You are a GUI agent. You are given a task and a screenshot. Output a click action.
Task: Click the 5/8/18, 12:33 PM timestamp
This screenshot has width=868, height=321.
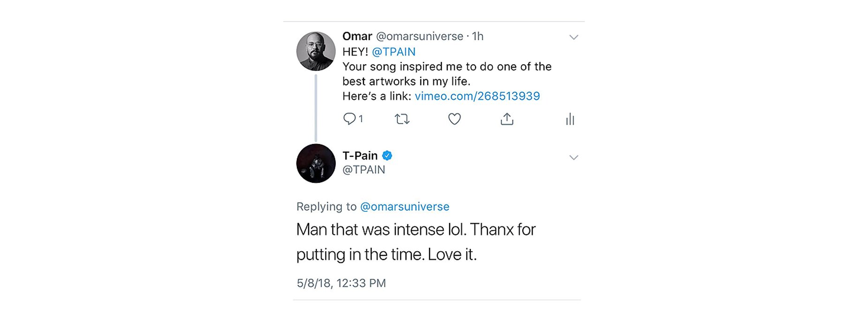point(341,283)
